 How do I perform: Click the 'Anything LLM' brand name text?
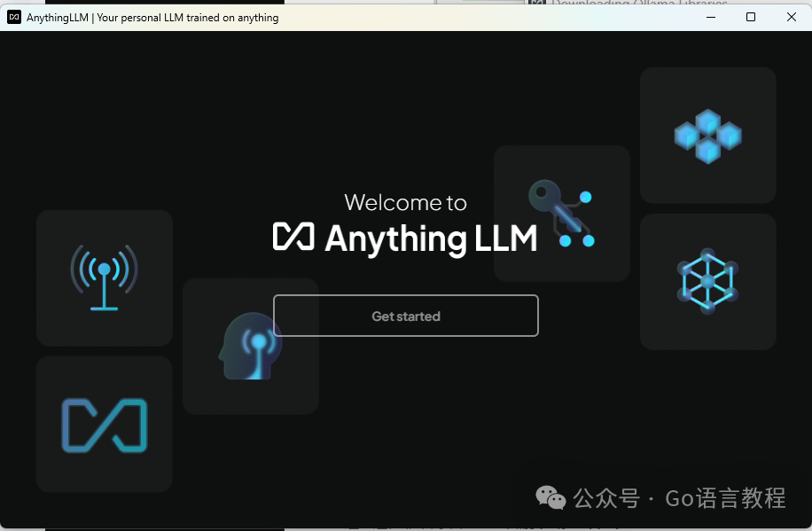[x=431, y=239]
